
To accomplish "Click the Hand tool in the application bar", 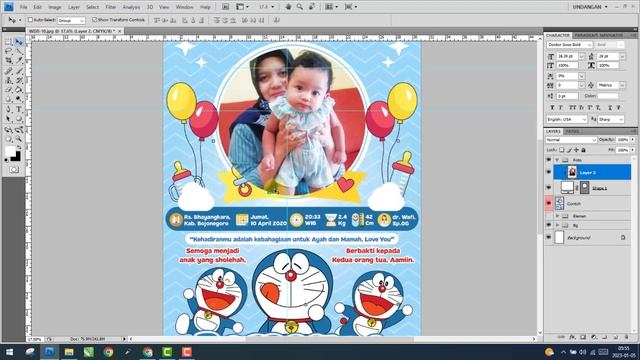I will click(288, 7).
